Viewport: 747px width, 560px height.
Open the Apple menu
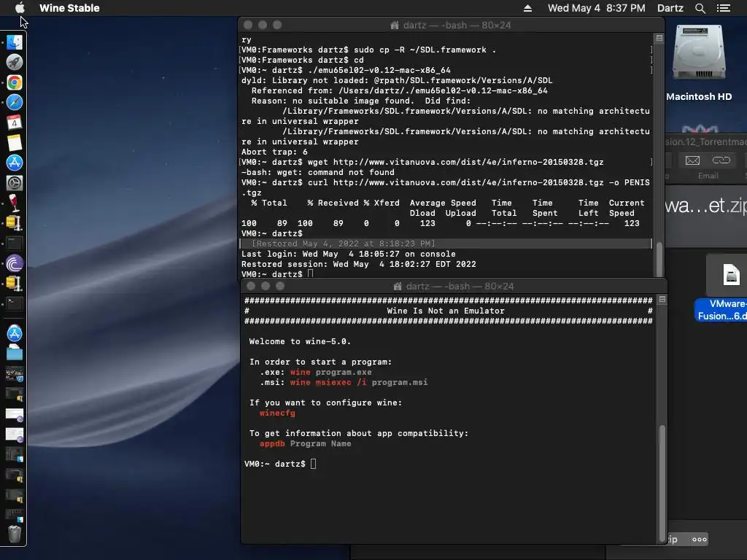click(20, 7)
